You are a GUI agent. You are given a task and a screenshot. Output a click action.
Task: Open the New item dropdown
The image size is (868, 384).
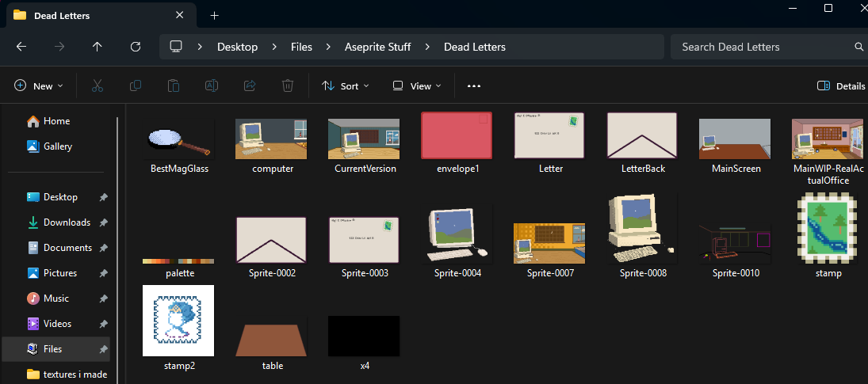click(x=44, y=86)
